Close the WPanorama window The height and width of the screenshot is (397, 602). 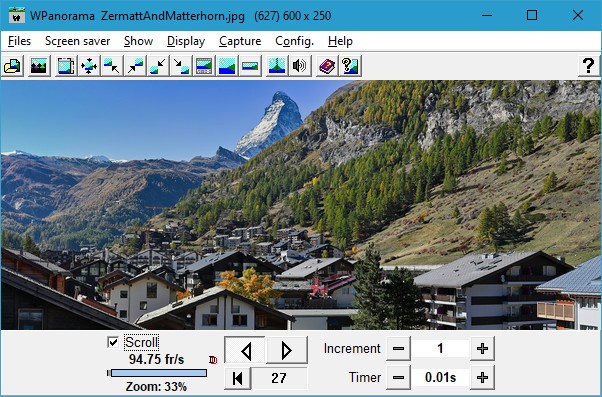coord(578,15)
